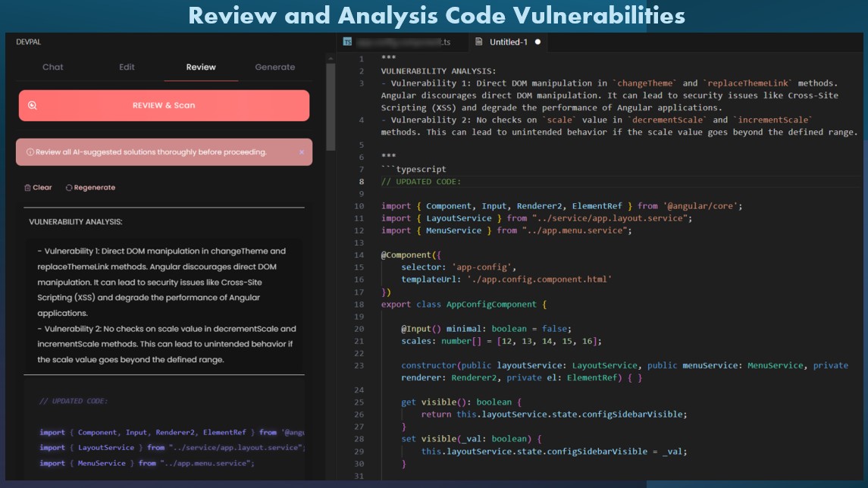Click the constructor declaration in the editor

(625, 371)
